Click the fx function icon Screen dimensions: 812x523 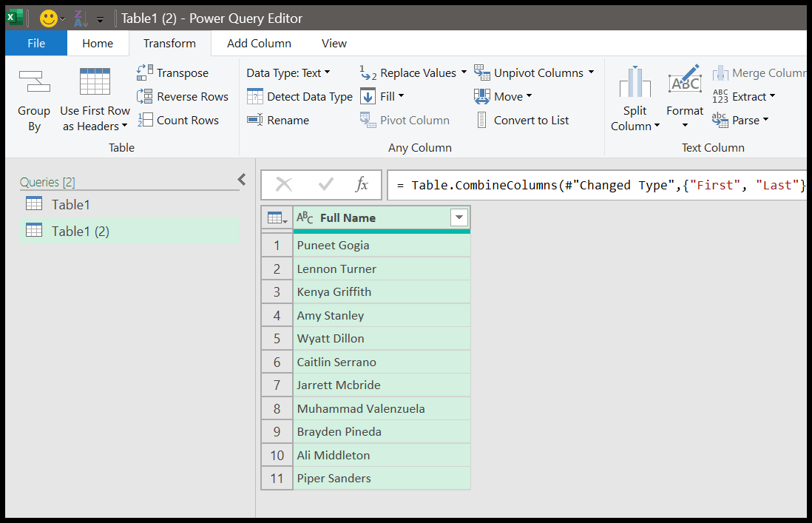(x=362, y=184)
